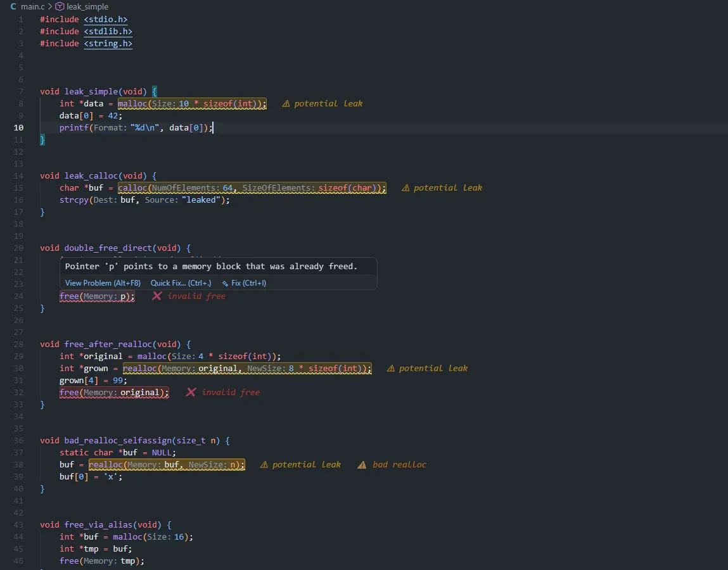Click Quick Fix... (Ctrl+.) in hover
The width and height of the screenshot is (728, 570).
[x=181, y=283]
